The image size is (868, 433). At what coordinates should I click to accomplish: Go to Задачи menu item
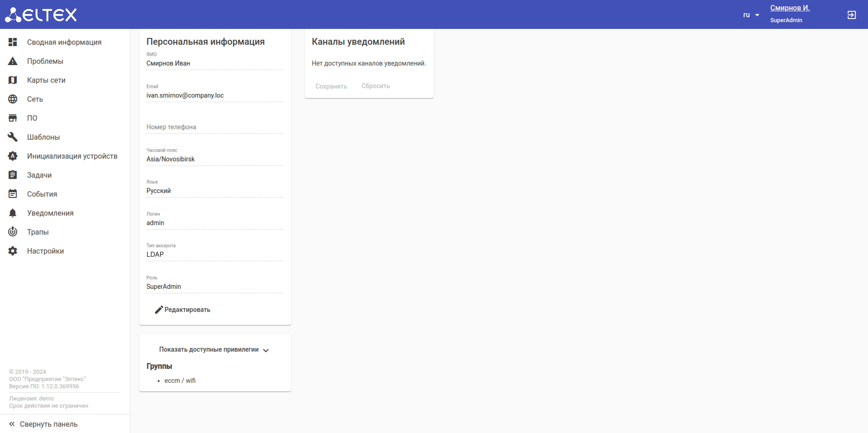click(39, 175)
